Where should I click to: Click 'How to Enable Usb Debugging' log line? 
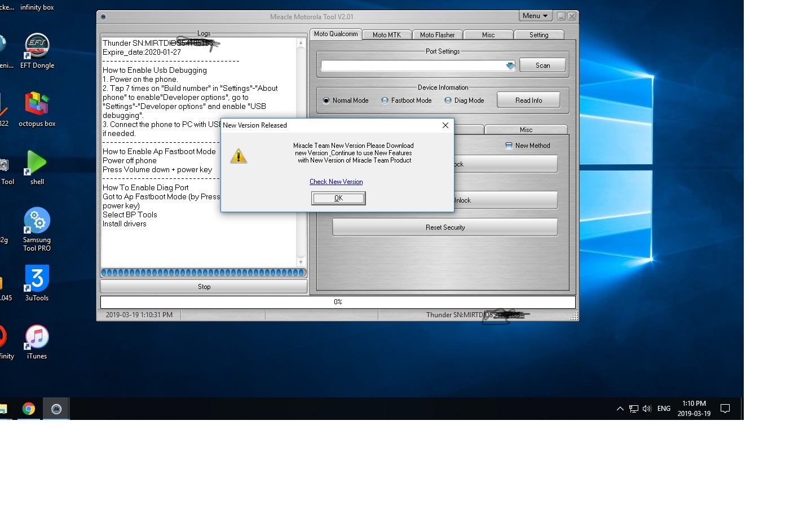pyautogui.click(x=155, y=70)
